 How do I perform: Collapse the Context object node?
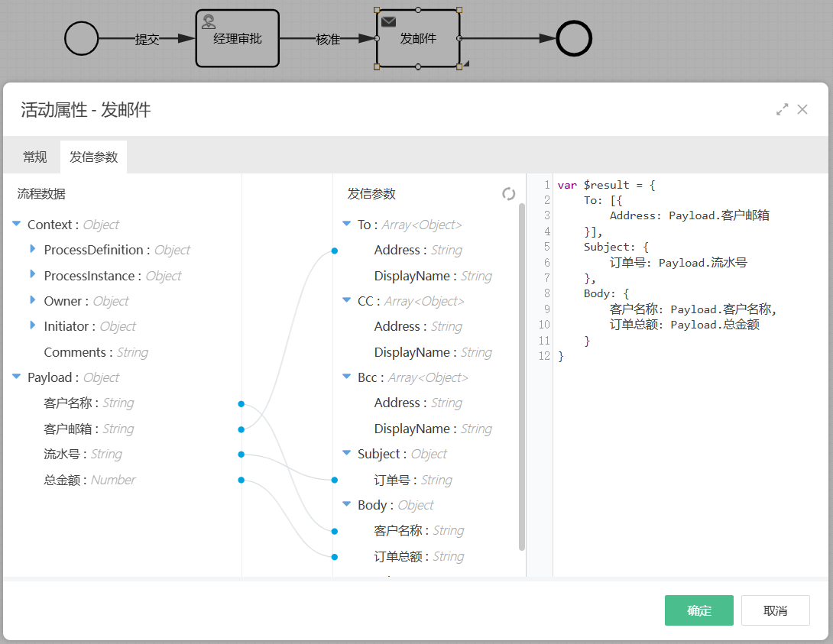click(17, 225)
